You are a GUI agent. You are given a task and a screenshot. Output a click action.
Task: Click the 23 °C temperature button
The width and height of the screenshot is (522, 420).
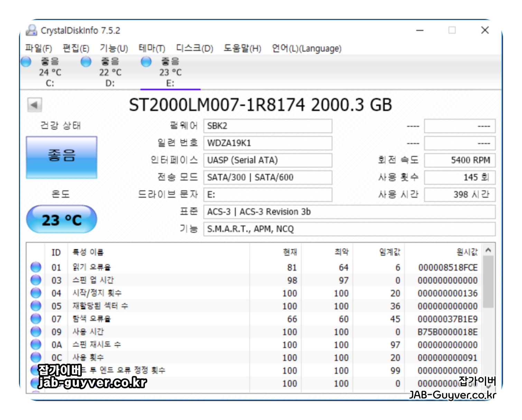[x=62, y=219]
